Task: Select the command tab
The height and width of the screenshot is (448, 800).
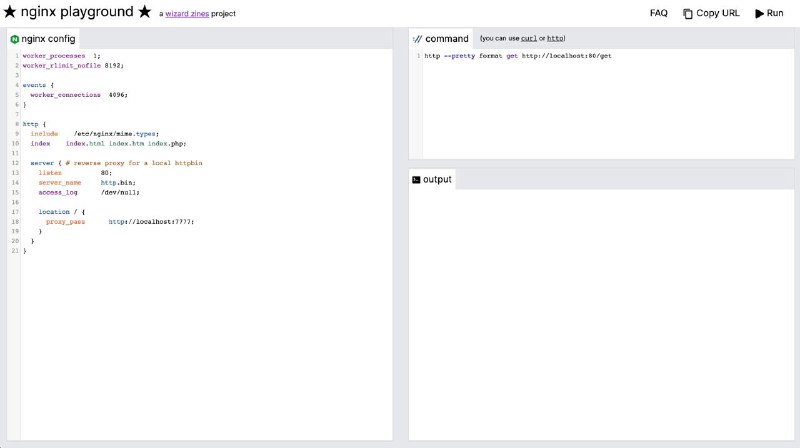Action: click(x=441, y=39)
